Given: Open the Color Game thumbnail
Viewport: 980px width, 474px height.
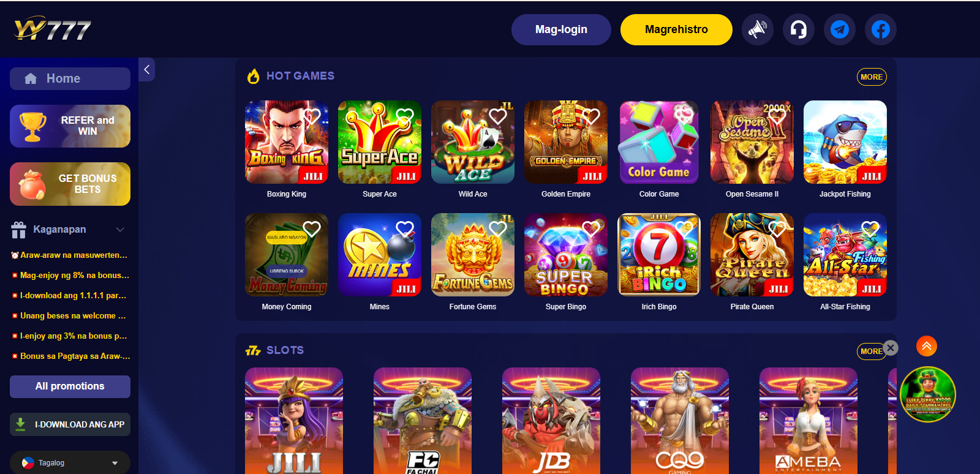Looking at the screenshot, I should tap(659, 142).
